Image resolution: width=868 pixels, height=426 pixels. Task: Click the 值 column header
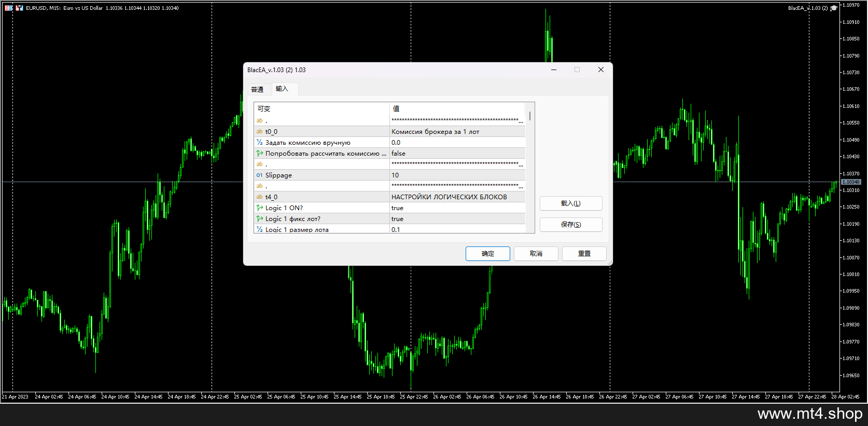tap(457, 108)
